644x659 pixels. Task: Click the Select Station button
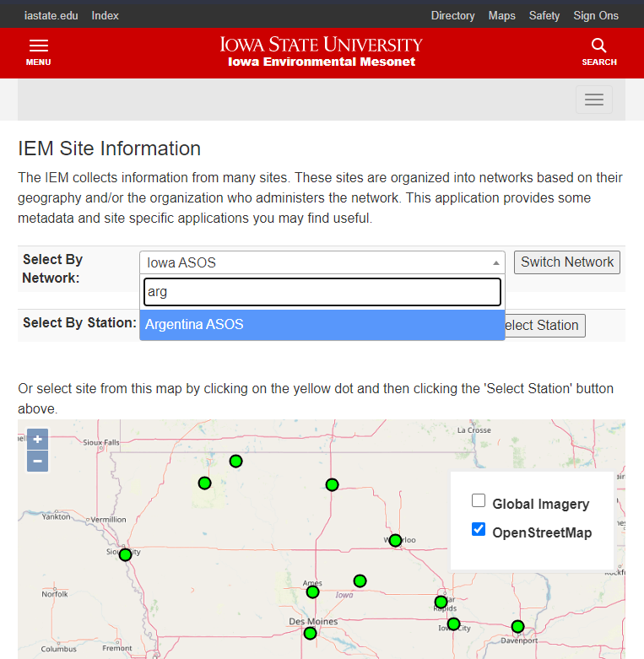click(545, 326)
